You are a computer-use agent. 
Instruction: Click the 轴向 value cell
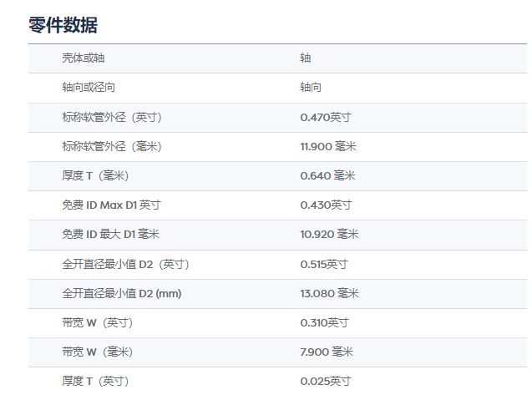click(x=311, y=88)
